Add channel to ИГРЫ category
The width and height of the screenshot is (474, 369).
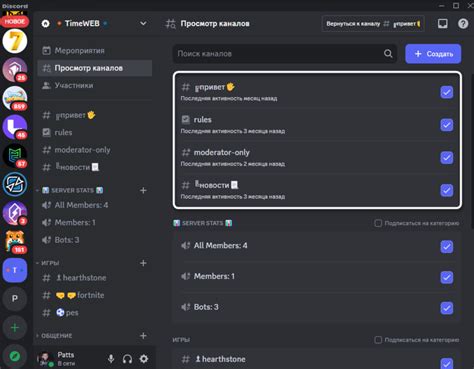[x=143, y=263]
